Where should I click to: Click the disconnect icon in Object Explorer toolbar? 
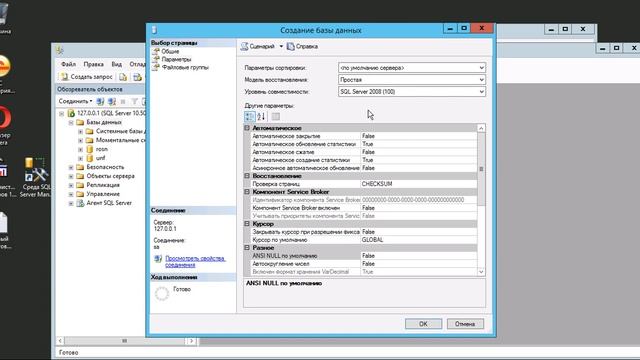(111, 101)
